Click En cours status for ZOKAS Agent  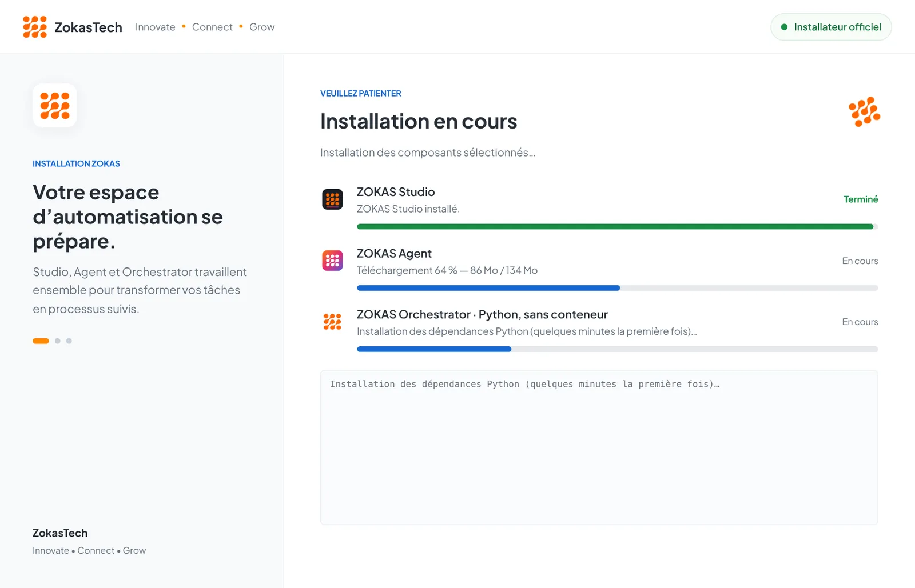coord(860,261)
